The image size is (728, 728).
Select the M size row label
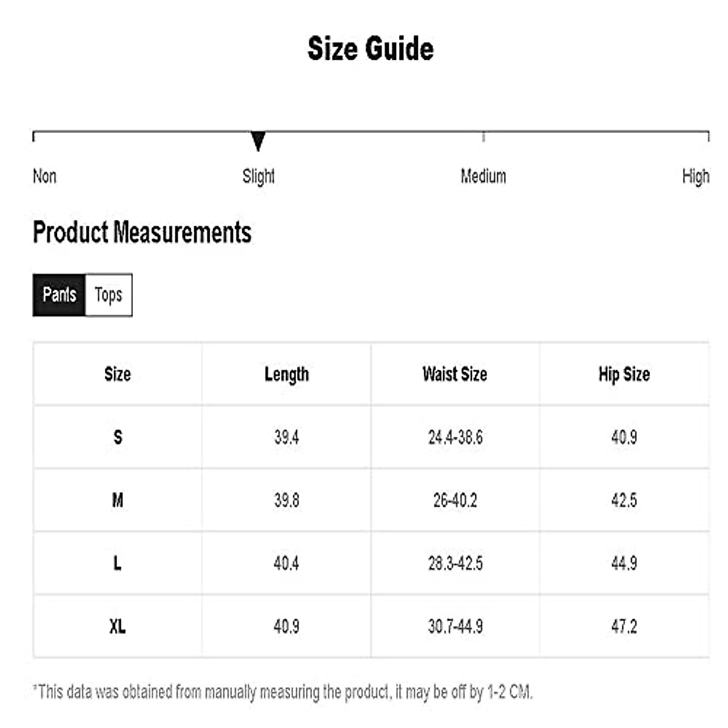(x=118, y=500)
